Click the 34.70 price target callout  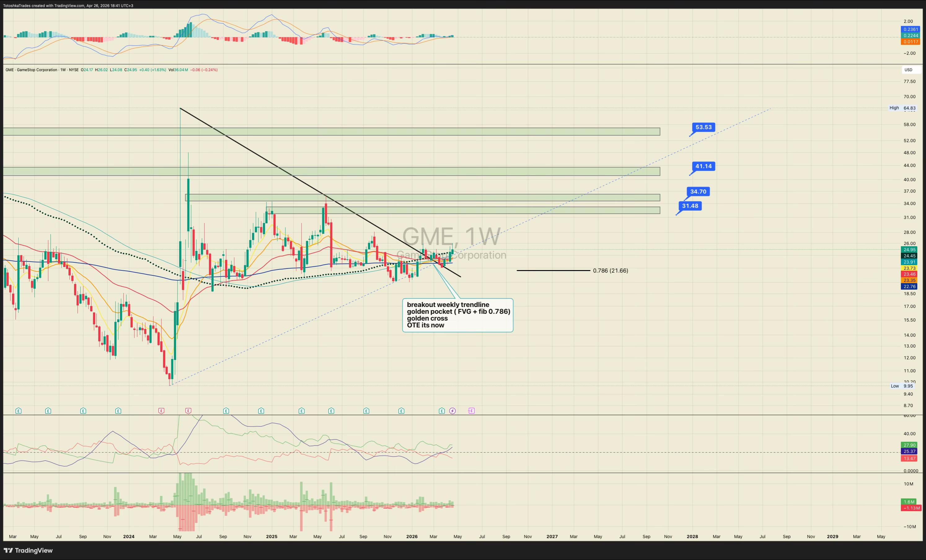coord(698,191)
